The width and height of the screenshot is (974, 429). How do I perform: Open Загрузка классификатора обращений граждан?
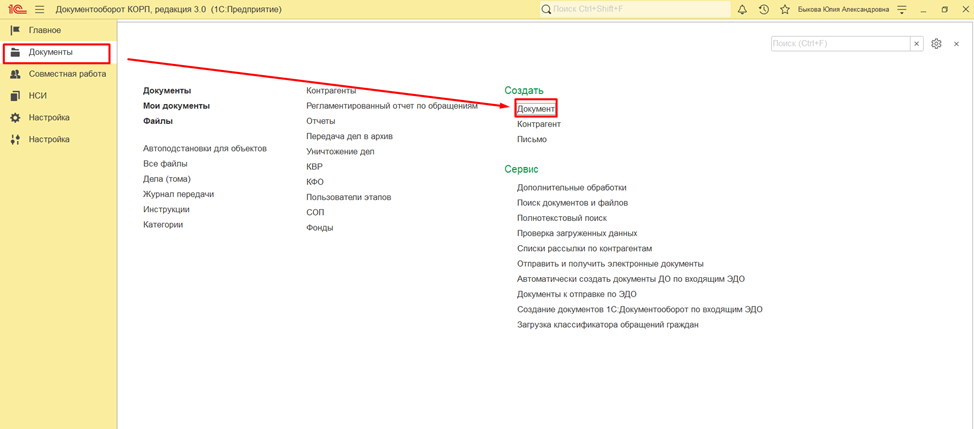[608, 325]
